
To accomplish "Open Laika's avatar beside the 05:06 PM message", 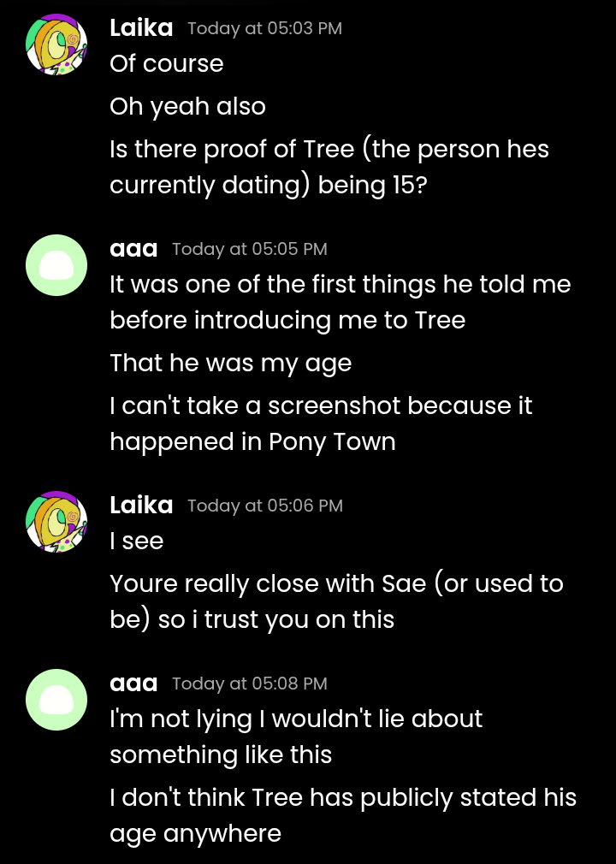I will (56, 521).
